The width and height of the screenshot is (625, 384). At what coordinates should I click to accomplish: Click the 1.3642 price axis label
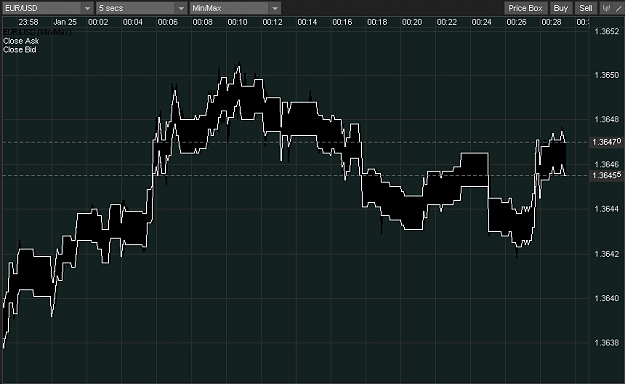pyautogui.click(x=606, y=254)
